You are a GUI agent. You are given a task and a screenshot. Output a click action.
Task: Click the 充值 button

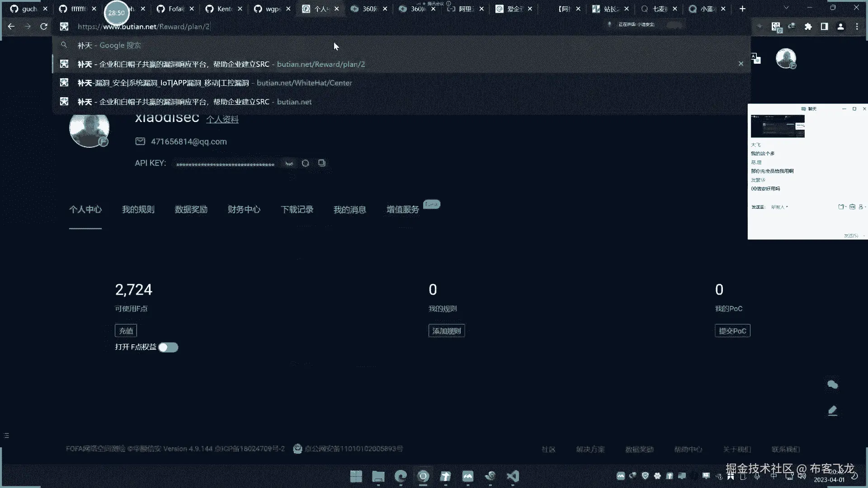pyautogui.click(x=126, y=331)
